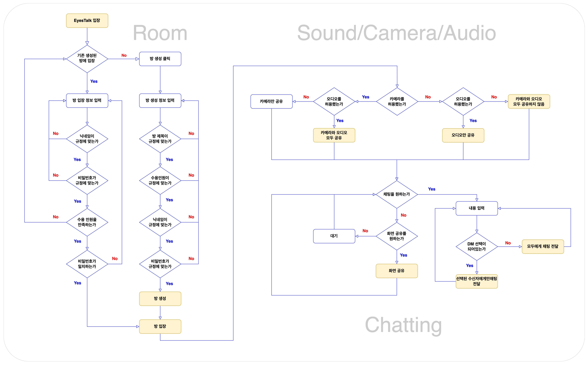Viewport: 588px width, 365px height.
Task: Select the 방 제목이 규정에 맞는가 diamond
Action: (160, 139)
